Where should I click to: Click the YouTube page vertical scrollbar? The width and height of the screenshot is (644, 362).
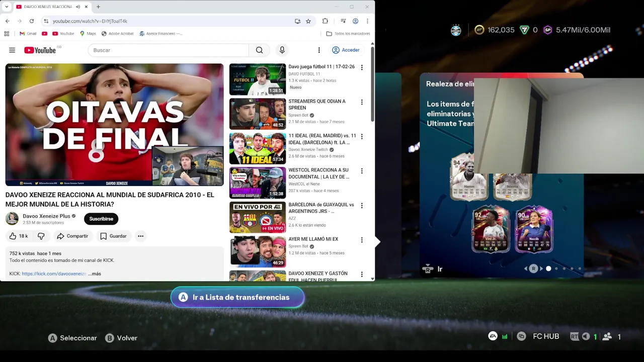pyautogui.click(x=372, y=84)
